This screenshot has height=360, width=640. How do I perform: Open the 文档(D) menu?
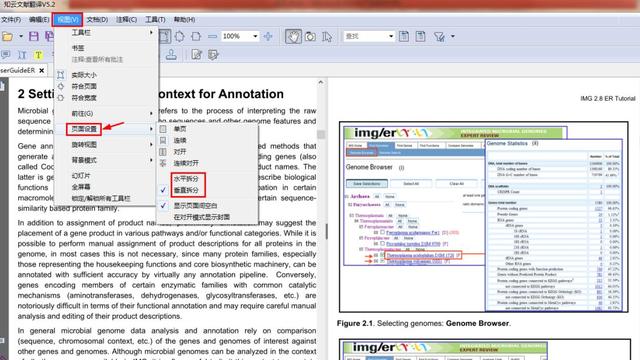click(x=97, y=20)
